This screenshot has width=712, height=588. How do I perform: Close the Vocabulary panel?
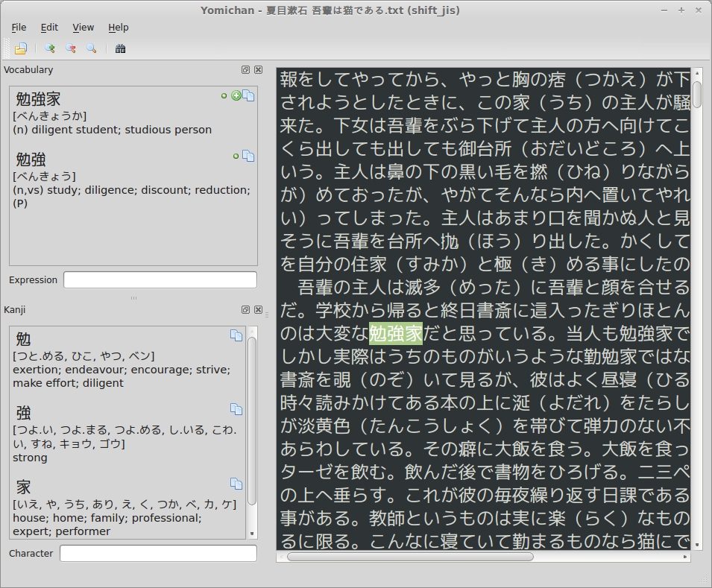[259, 69]
